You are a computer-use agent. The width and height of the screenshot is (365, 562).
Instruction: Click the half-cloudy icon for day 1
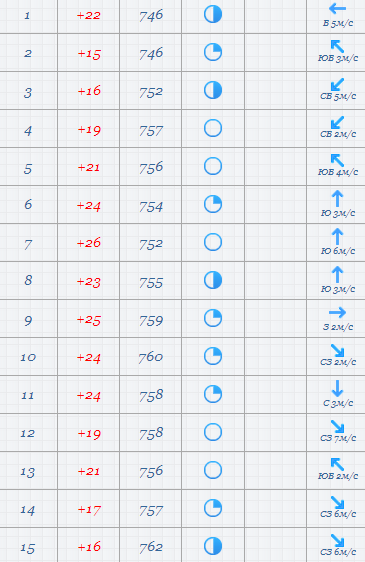pos(213,14)
